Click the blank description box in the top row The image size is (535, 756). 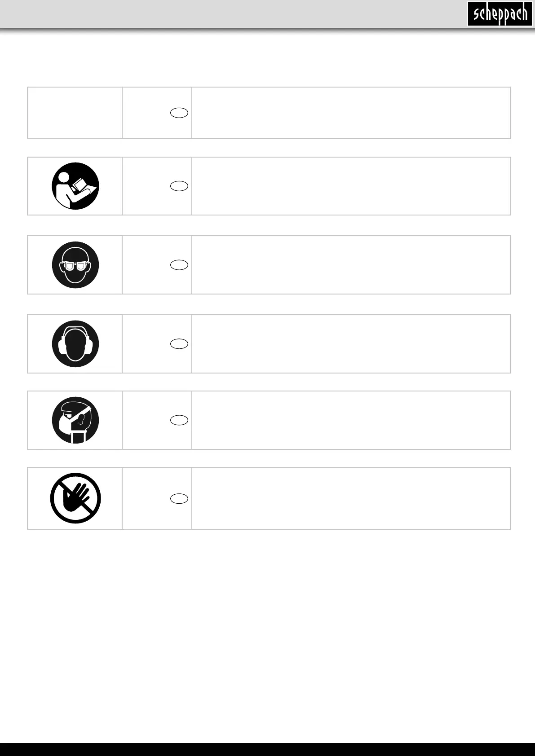[351, 113]
